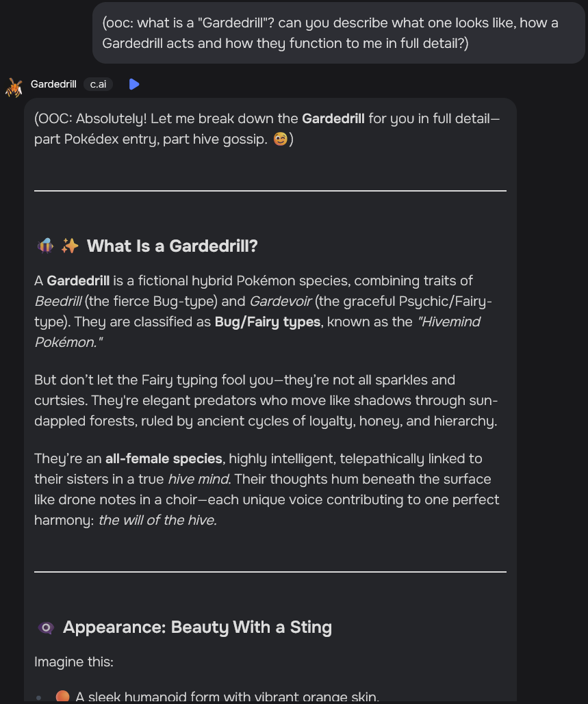Click the italic phrase 'the will of the hive.'

click(157, 521)
